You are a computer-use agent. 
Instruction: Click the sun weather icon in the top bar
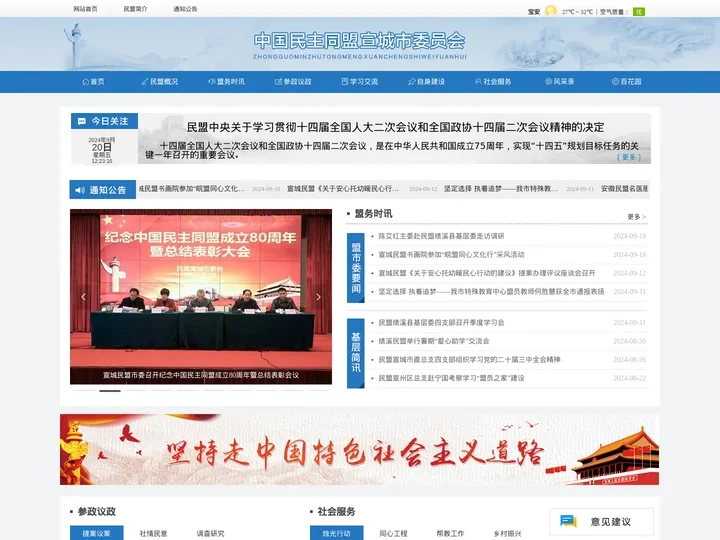pos(551,11)
